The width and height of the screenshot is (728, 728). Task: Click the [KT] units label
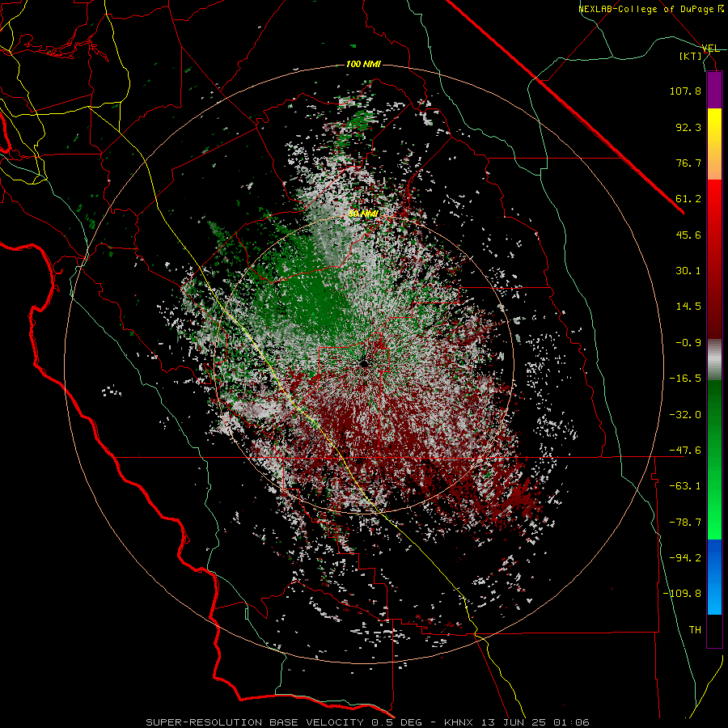[691, 56]
